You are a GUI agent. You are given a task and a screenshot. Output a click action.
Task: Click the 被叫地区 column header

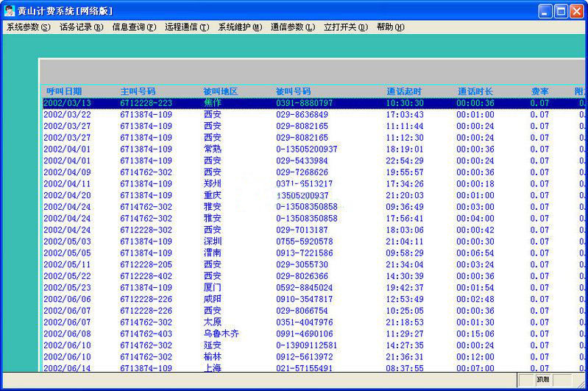coord(221,91)
